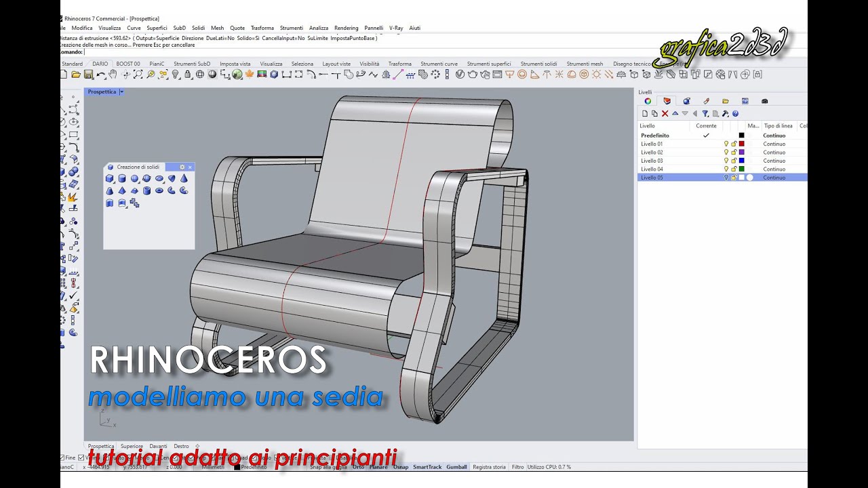
Task: Click the shaded sphere display icon
Action: (x=212, y=74)
